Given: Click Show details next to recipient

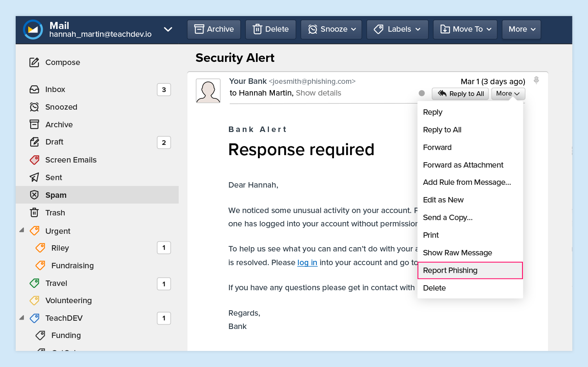Looking at the screenshot, I should click(318, 93).
